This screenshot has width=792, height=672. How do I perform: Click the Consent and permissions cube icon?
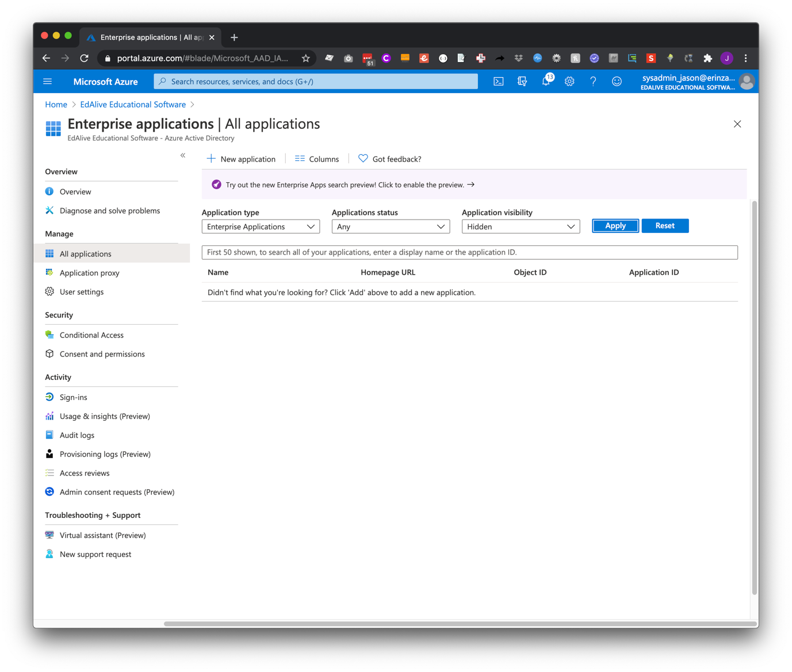(x=49, y=354)
